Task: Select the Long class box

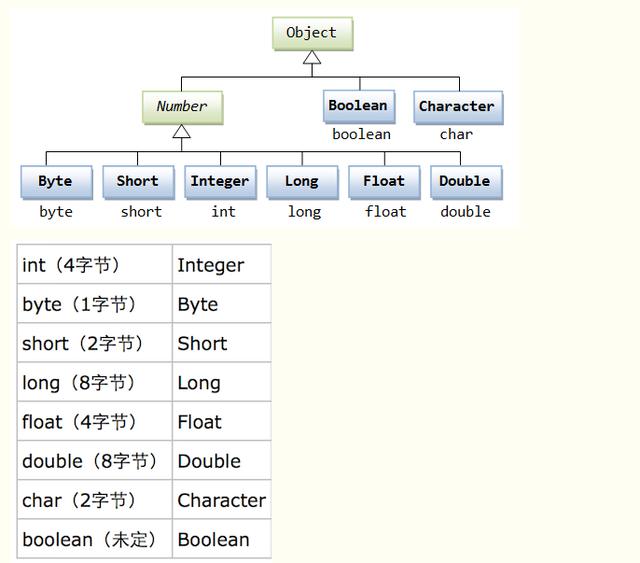Action: point(301,181)
